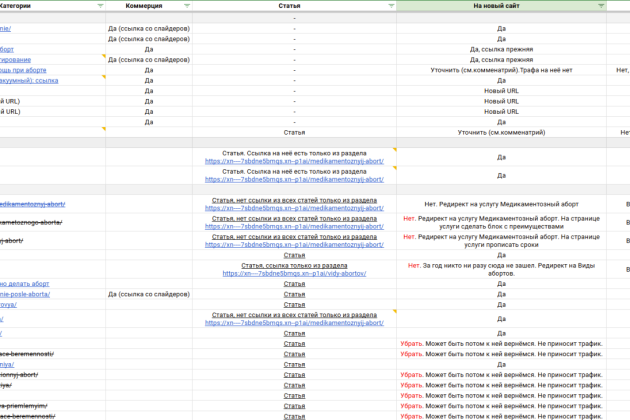Select cell mentioning 'сделать блок с преимуществами'
Screen dimensions: 630x420
tap(501, 221)
